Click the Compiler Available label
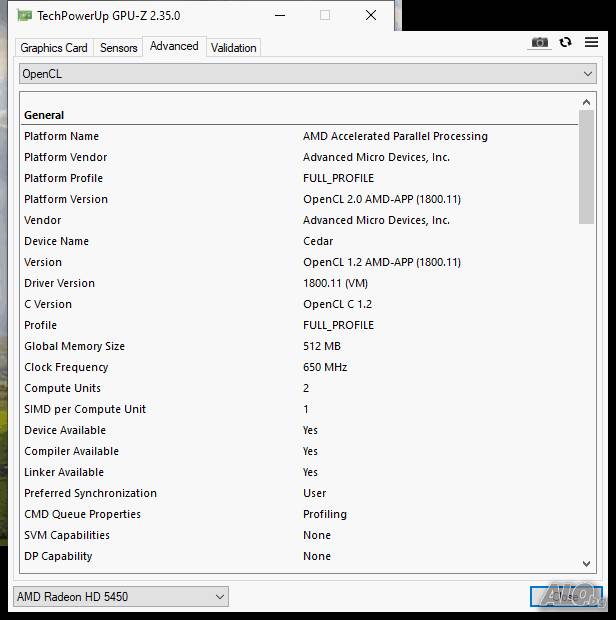The image size is (616, 620). click(71, 451)
